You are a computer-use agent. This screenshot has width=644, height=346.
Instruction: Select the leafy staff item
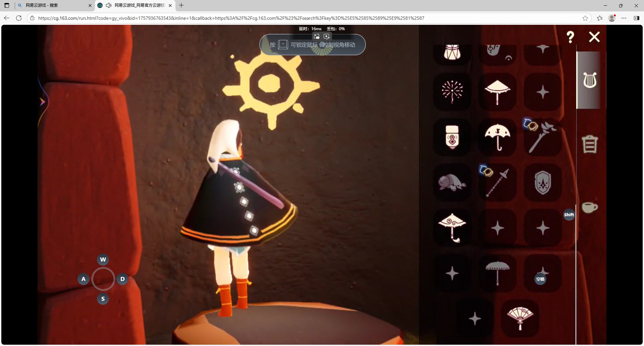pyautogui.click(x=543, y=137)
